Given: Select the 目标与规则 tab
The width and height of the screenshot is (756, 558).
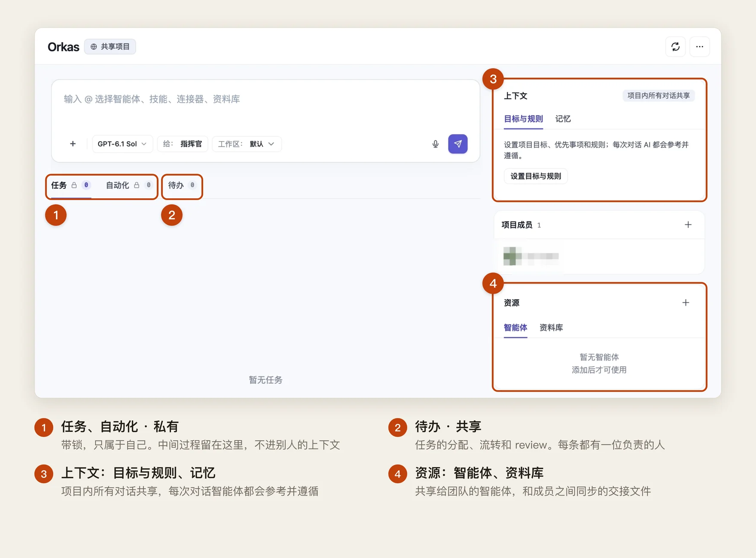Looking at the screenshot, I should [523, 119].
